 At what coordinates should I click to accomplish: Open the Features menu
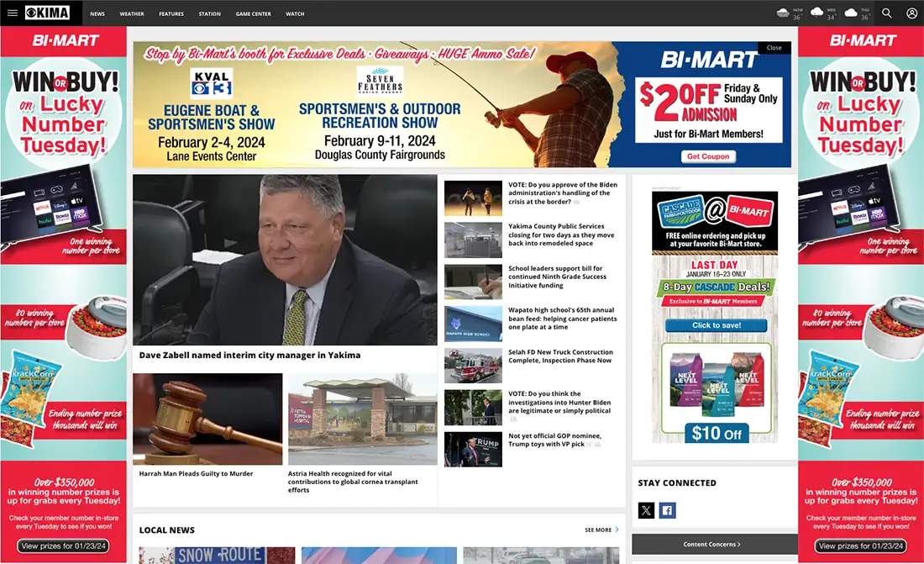click(171, 13)
